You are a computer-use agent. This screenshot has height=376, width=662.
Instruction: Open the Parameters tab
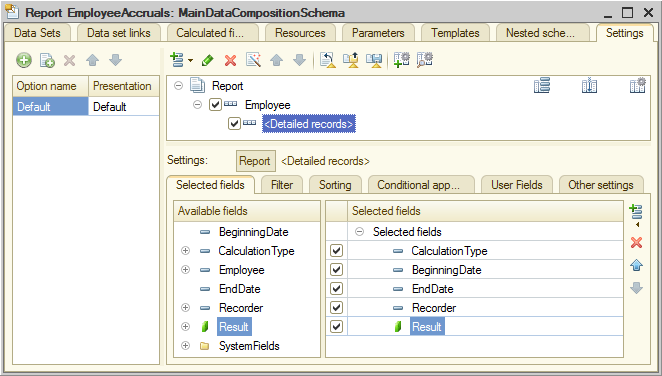click(x=378, y=33)
